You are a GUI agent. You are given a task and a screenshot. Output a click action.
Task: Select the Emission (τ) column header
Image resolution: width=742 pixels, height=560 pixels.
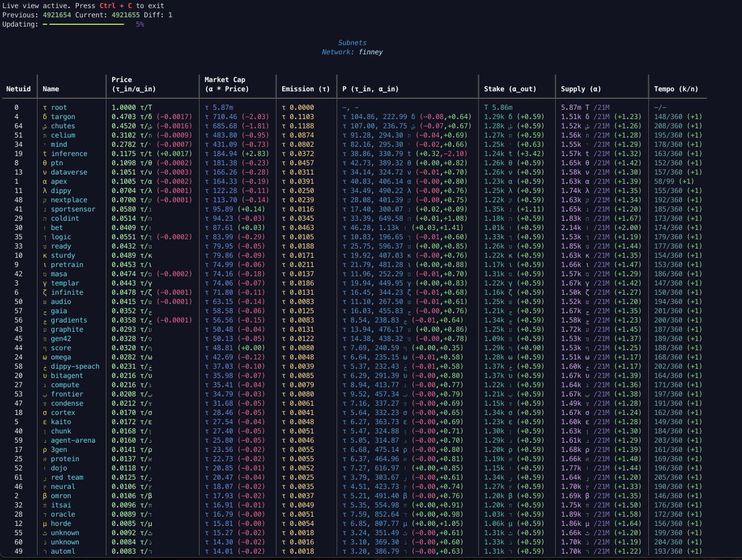coord(305,89)
